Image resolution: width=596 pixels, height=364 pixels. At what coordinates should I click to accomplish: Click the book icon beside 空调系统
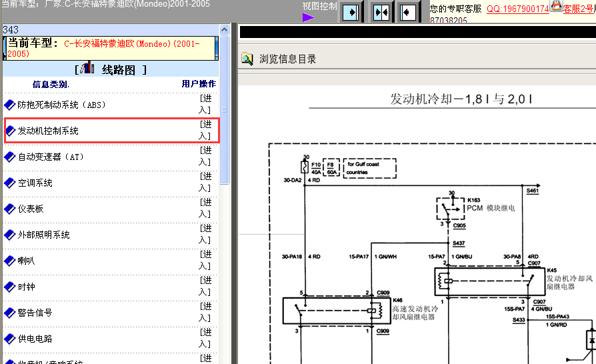tap(9, 183)
